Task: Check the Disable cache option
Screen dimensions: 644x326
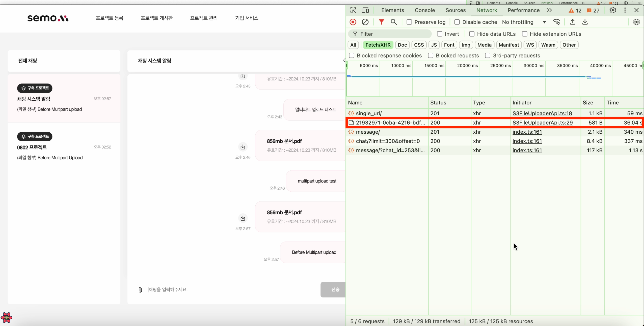Action: point(457,22)
